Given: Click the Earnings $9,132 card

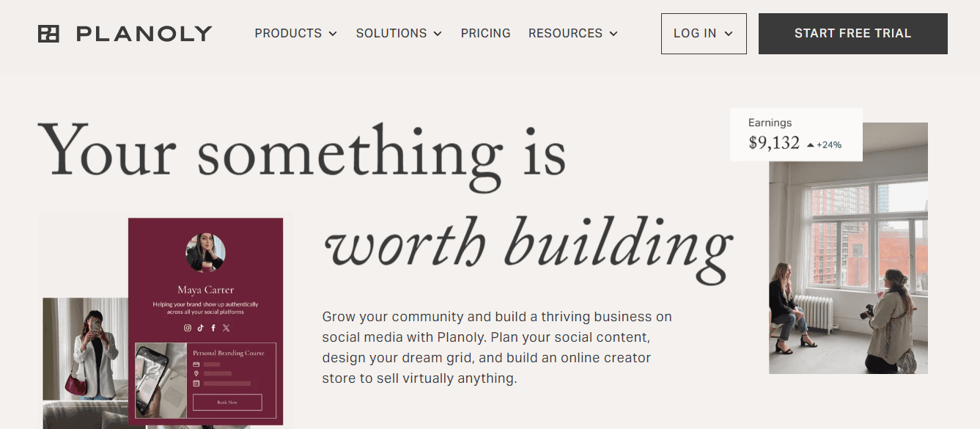Looking at the screenshot, I should (796, 135).
